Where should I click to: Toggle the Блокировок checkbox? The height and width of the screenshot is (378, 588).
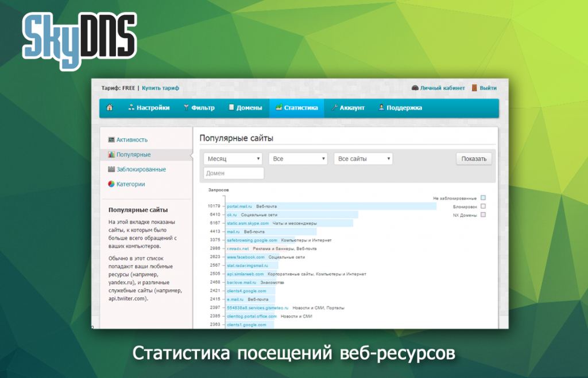(x=483, y=206)
